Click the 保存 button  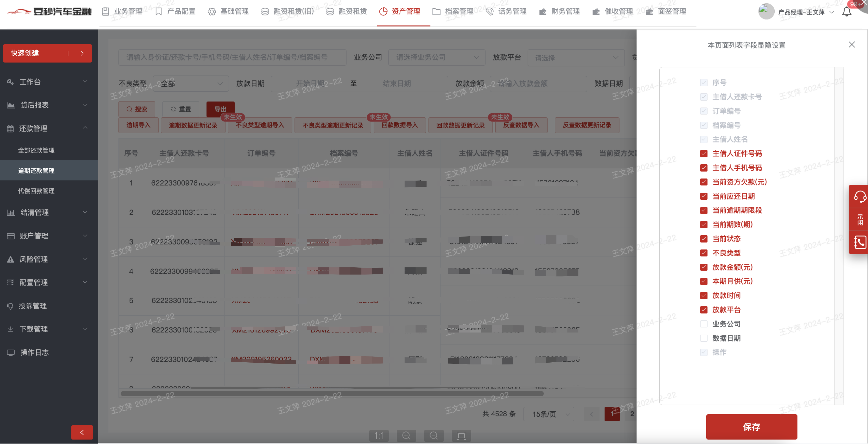(751, 427)
